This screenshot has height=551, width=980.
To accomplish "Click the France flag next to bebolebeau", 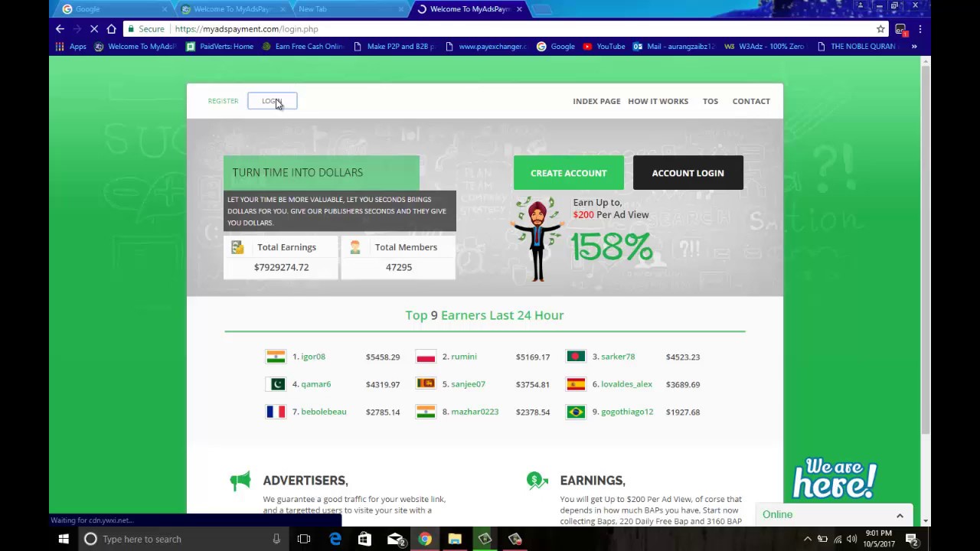I will coord(276,412).
